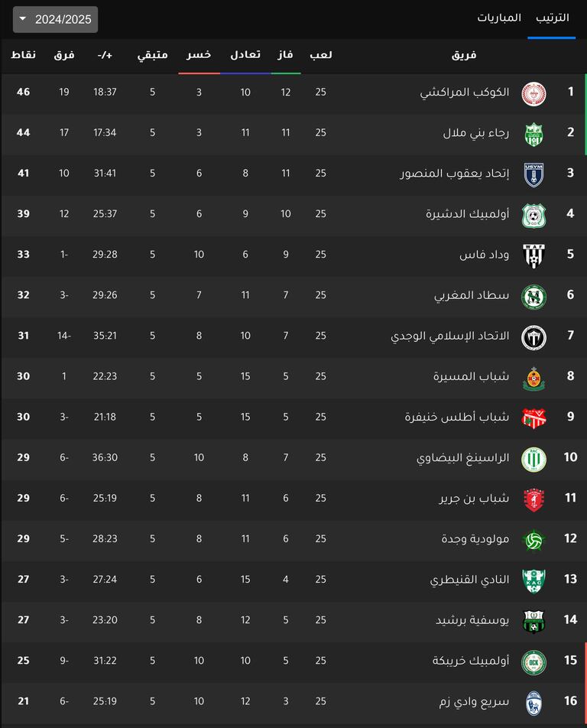587x728 pixels.
Task: Click the شباب المسيرة club logo
Action: point(533,378)
